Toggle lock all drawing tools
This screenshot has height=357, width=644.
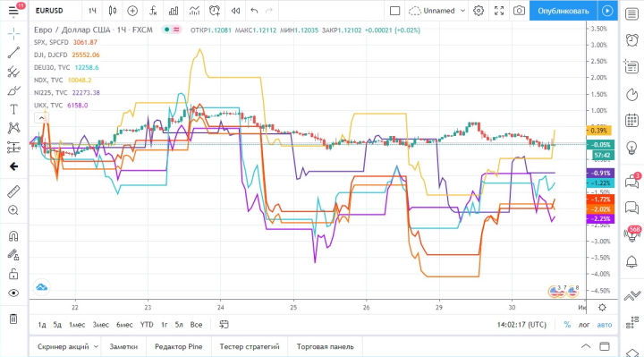[x=13, y=274]
